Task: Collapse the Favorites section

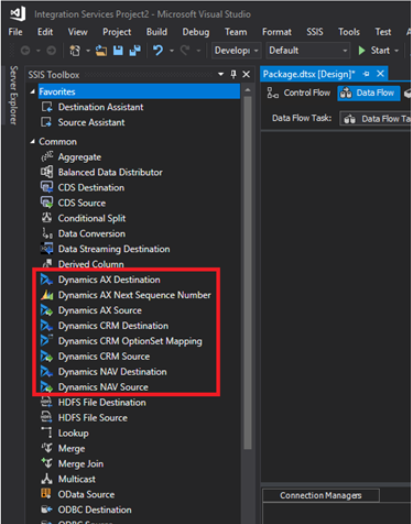Action: [32, 92]
